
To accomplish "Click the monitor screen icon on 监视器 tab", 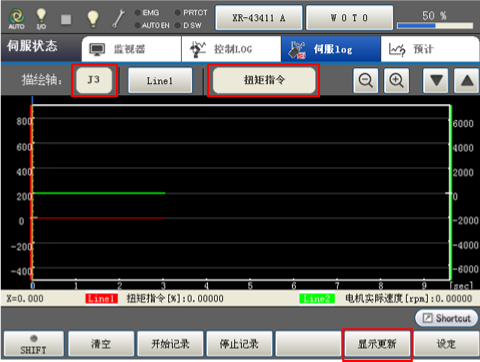I will point(97,49).
